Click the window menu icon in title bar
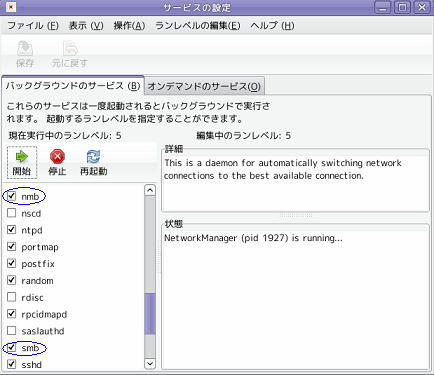The width and height of the screenshot is (434, 375). [x=11, y=7]
